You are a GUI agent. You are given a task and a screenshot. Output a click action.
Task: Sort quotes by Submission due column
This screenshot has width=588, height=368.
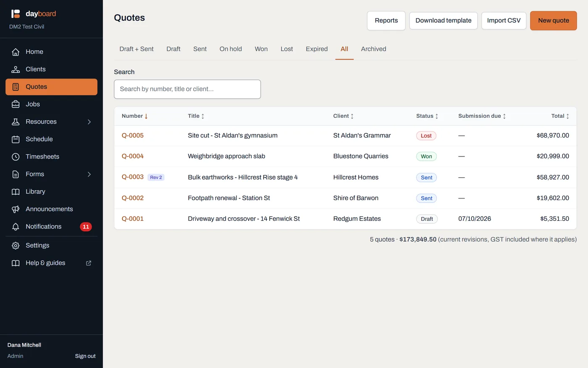pyautogui.click(x=482, y=116)
